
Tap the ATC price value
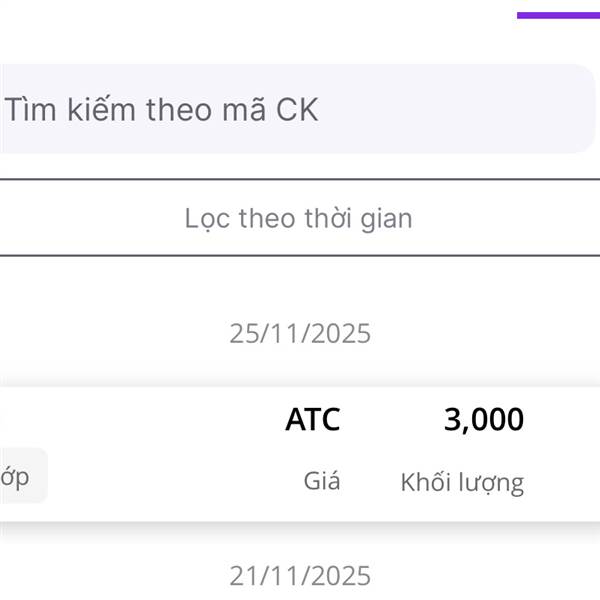click(x=313, y=420)
